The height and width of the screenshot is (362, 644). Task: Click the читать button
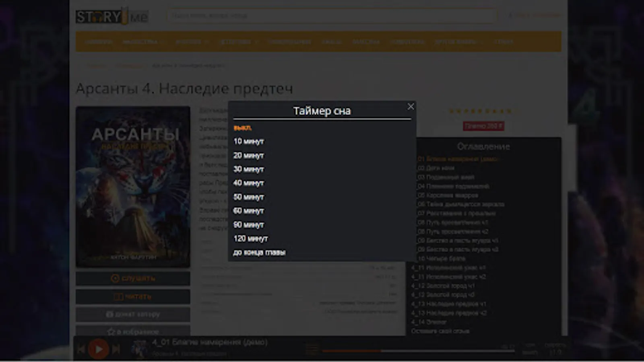click(x=133, y=296)
